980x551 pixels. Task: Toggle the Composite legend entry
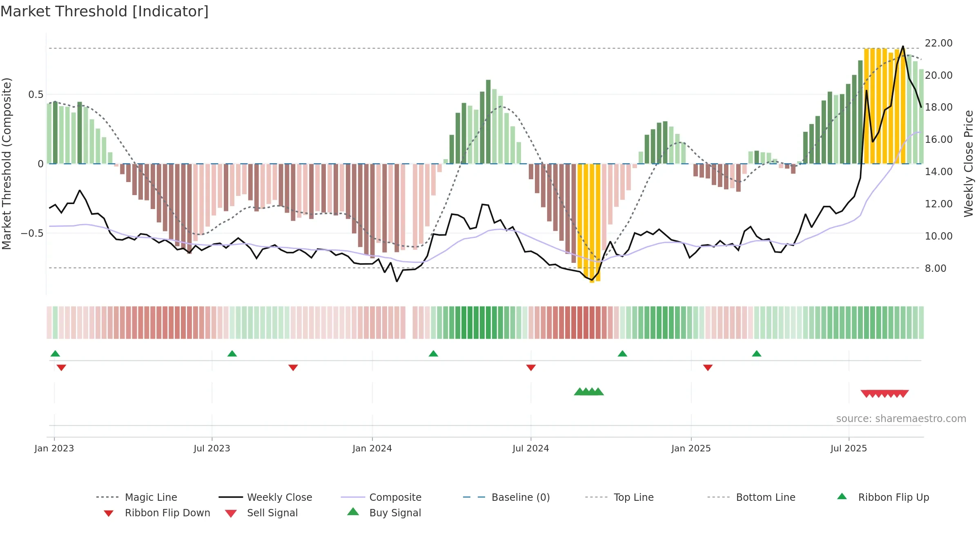tap(381, 497)
